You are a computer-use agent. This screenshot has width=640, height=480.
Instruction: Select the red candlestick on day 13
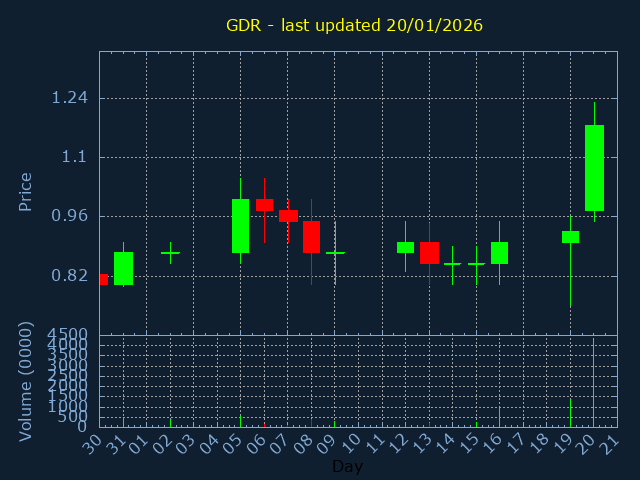[429, 252]
